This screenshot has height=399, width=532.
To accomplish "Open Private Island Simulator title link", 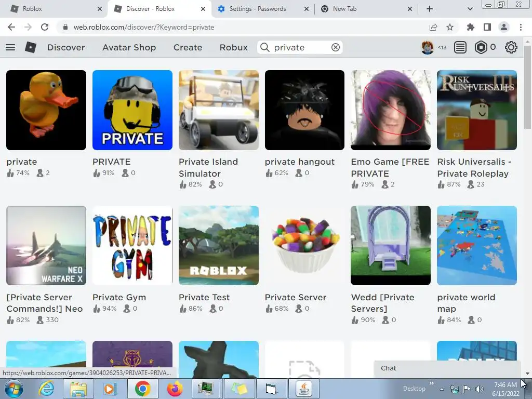I will coord(208,168).
